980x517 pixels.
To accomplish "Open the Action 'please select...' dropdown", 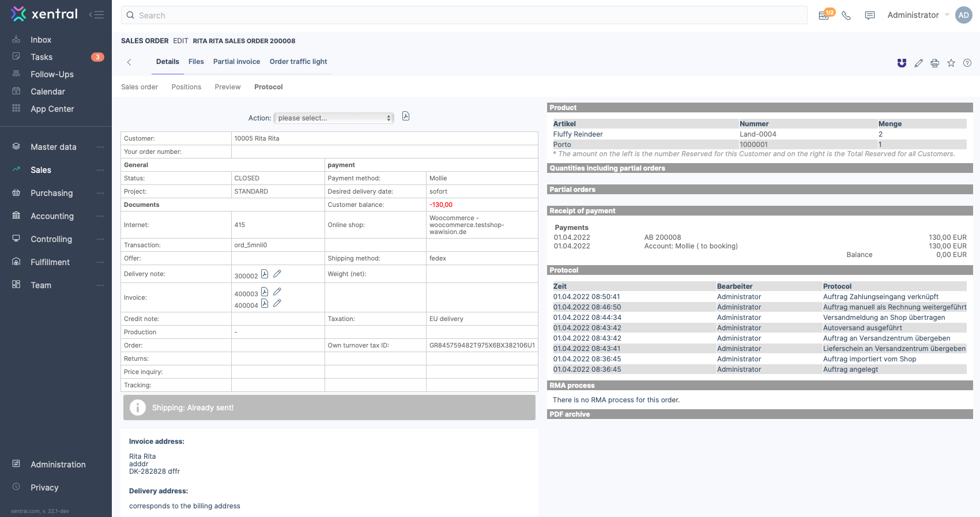I will coord(334,118).
